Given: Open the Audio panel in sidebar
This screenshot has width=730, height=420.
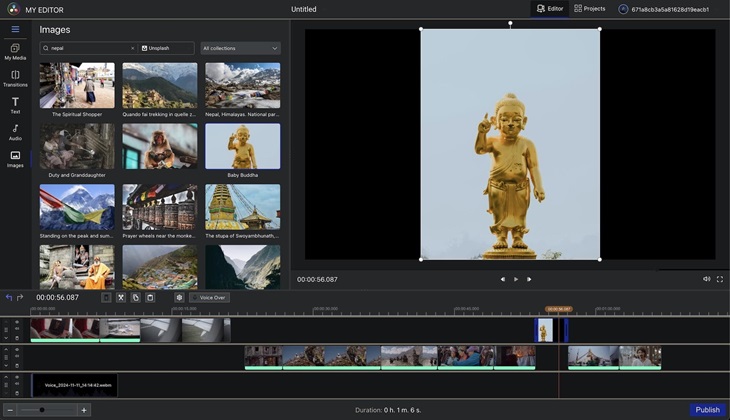Looking at the screenshot, I should [x=15, y=132].
